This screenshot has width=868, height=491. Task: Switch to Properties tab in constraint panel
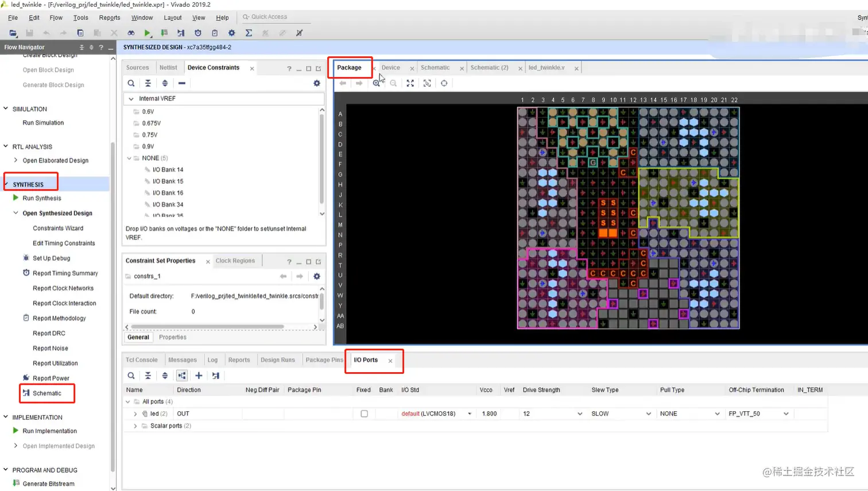[x=173, y=338]
